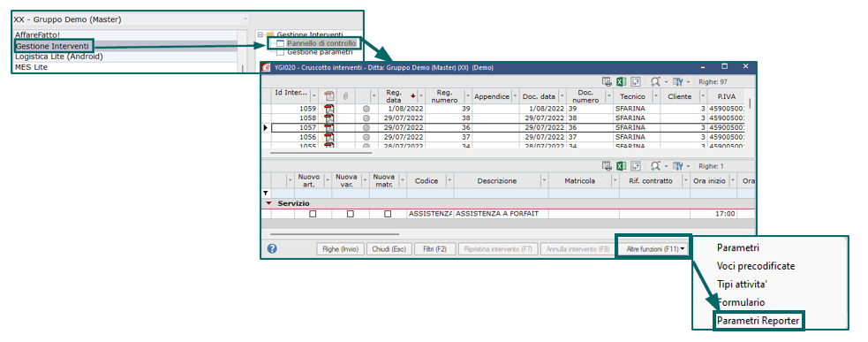This screenshot has width=868, height=342.
Task: Click the Chiudi (Esc) button
Action: pos(389,249)
